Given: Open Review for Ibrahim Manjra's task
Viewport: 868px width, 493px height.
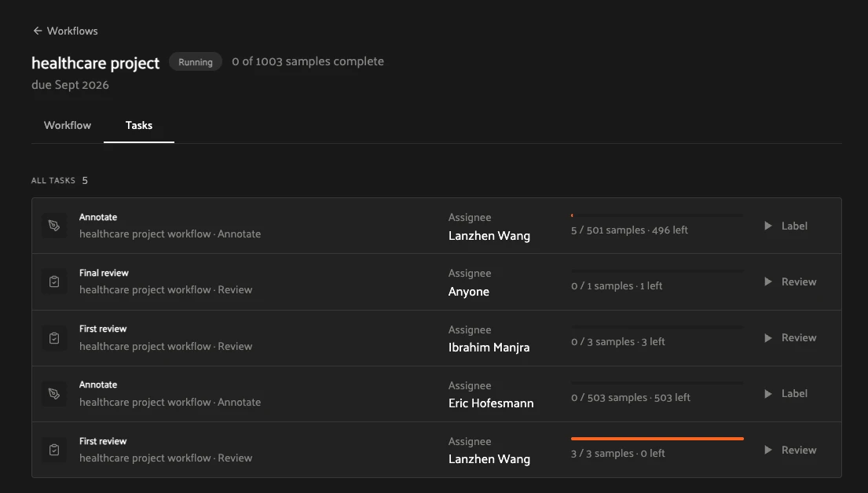Looking at the screenshot, I should point(790,337).
